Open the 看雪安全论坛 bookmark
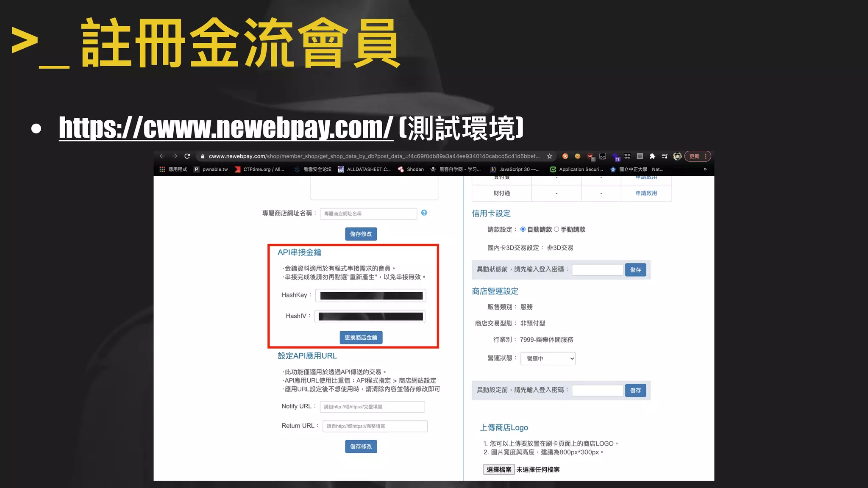This screenshot has width=868, height=488. 313,169
